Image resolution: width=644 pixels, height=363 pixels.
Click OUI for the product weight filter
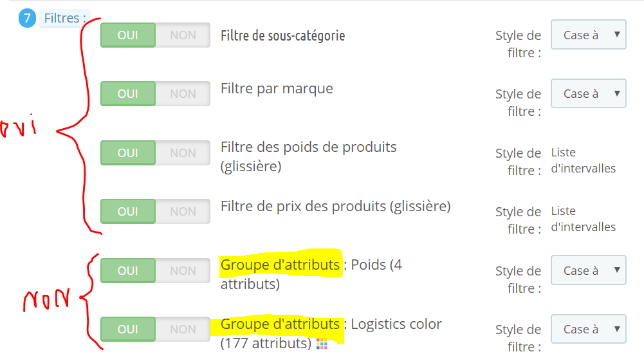point(128,153)
